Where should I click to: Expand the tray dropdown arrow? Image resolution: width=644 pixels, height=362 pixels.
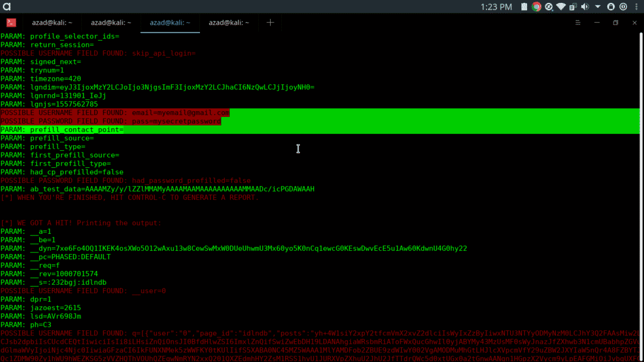click(598, 7)
